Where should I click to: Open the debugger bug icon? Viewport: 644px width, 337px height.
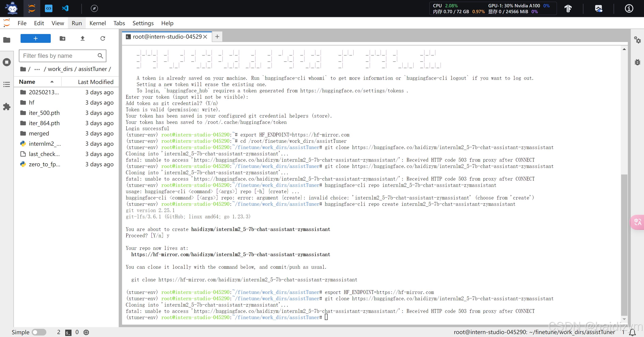637,62
